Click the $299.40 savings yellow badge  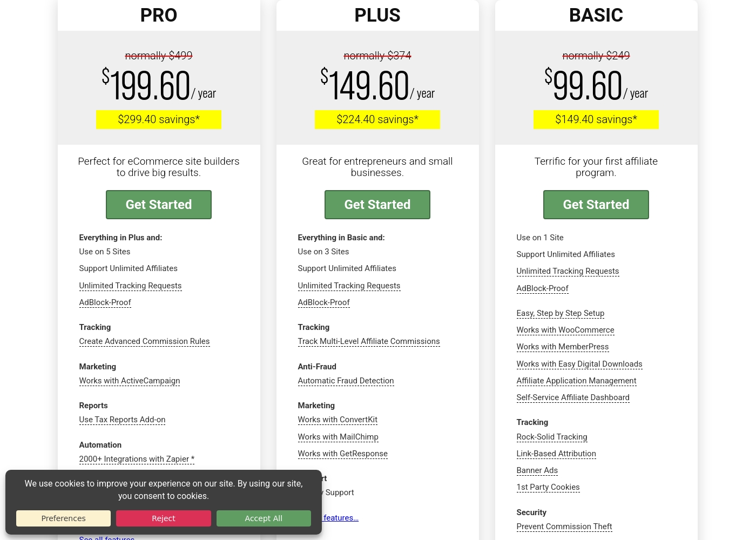(x=159, y=119)
